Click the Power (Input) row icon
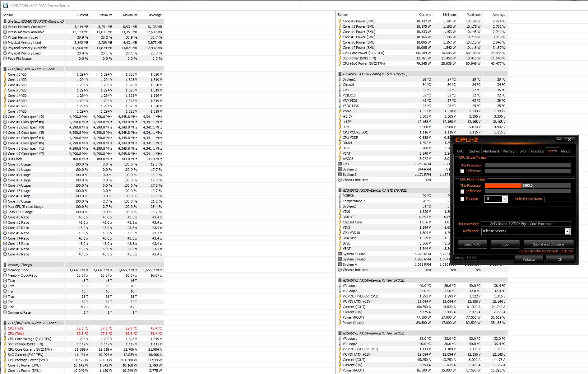The width and height of the screenshot is (588, 374). coord(340,323)
